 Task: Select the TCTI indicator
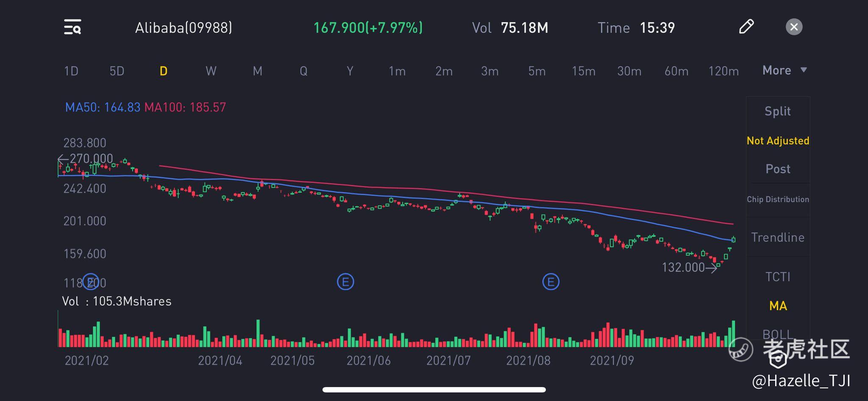click(778, 277)
